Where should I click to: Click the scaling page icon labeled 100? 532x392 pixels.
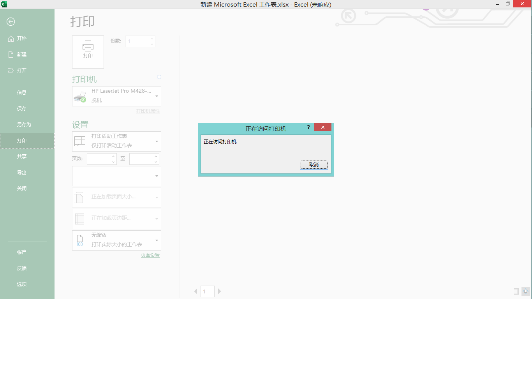point(80,240)
